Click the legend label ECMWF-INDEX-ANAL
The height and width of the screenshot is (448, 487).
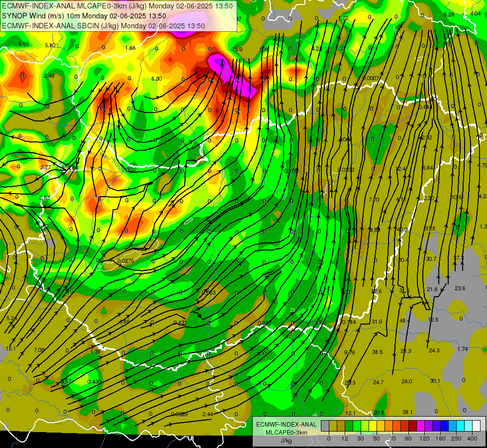point(287,425)
